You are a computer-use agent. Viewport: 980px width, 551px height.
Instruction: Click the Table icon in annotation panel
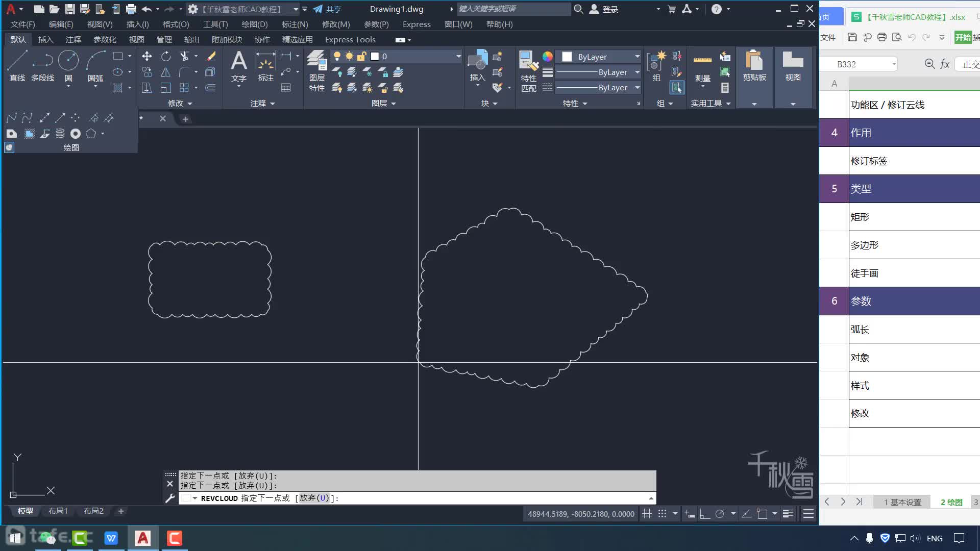point(286,88)
